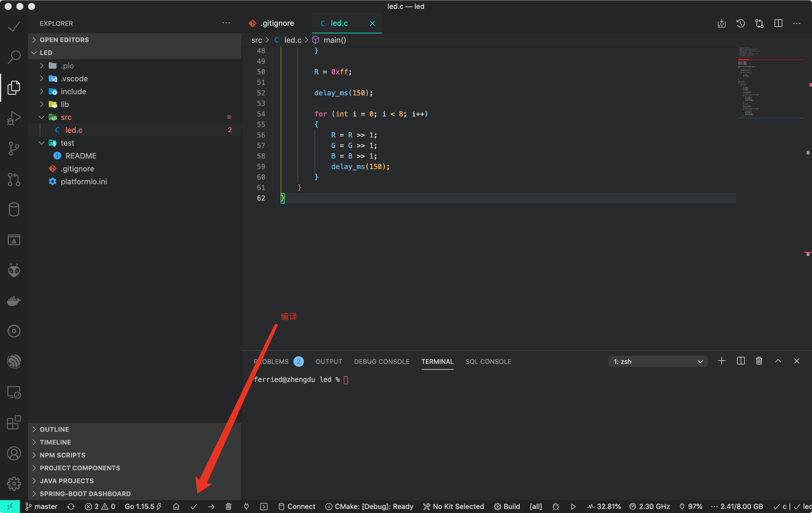This screenshot has width=812, height=513.
Task: Expand the TIMELINE section
Action: (134, 442)
